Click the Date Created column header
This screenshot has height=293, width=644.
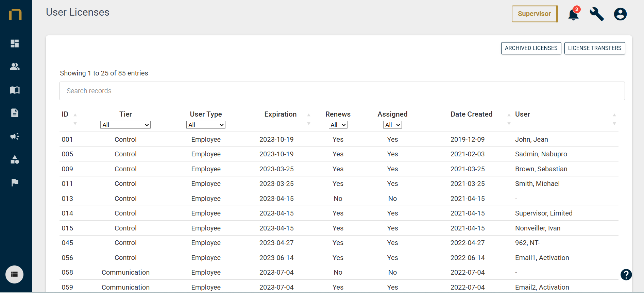point(471,114)
